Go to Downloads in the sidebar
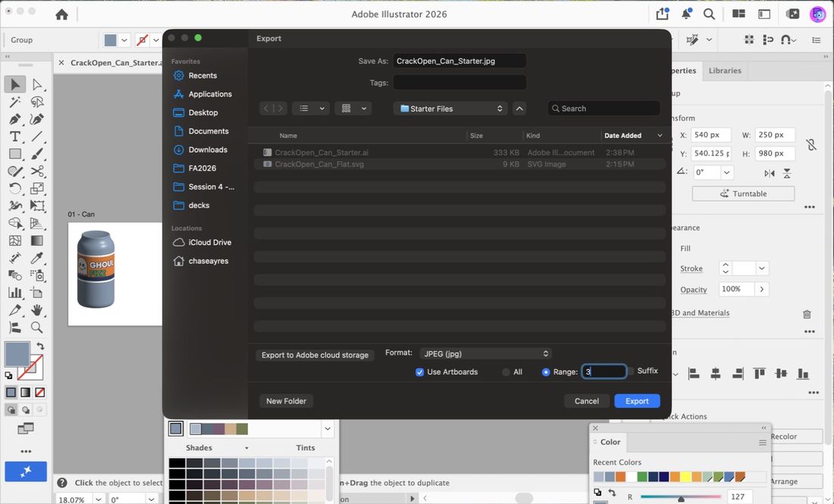 201,150
